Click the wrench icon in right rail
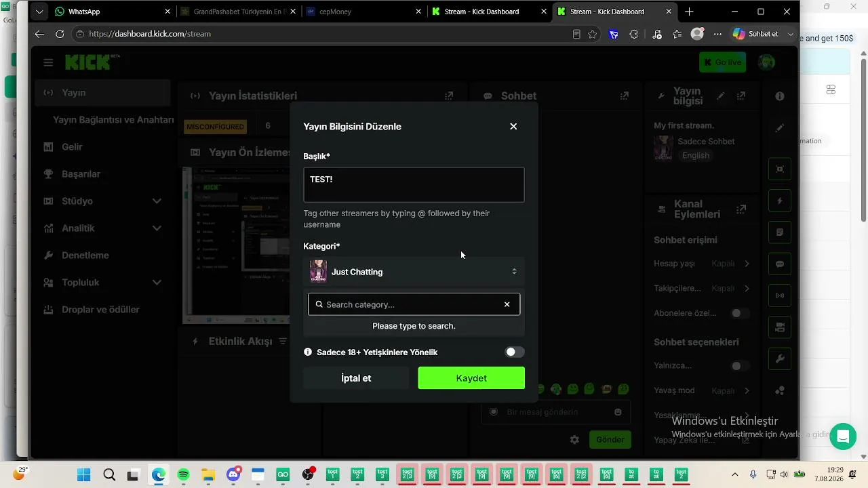This screenshot has height=488, width=868. coord(780,359)
